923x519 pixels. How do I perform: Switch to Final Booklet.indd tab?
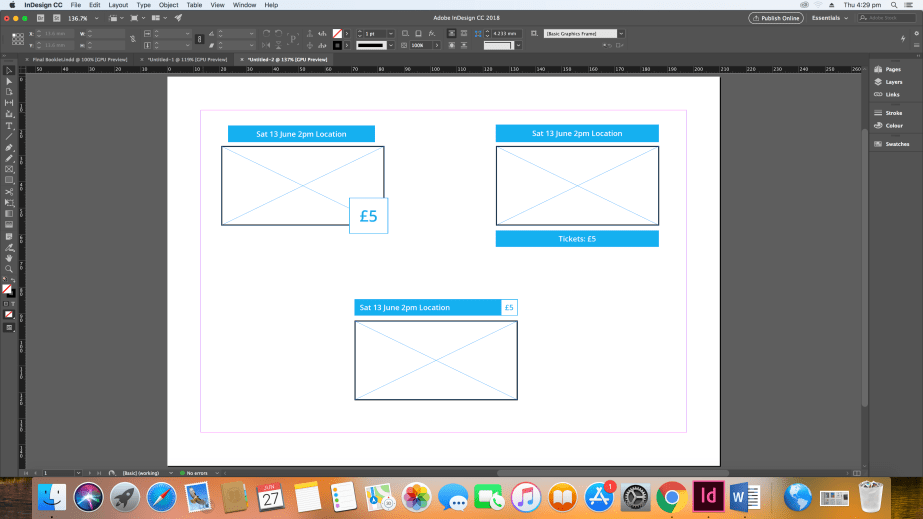tap(80, 59)
